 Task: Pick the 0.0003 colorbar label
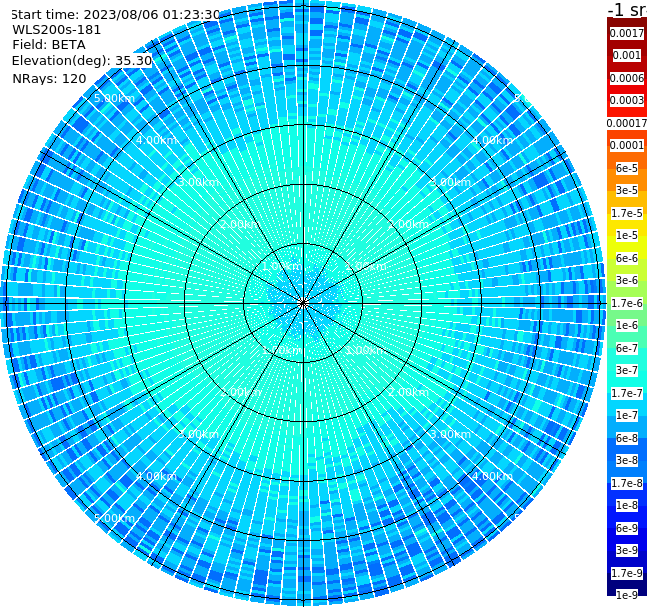click(627, 100)
